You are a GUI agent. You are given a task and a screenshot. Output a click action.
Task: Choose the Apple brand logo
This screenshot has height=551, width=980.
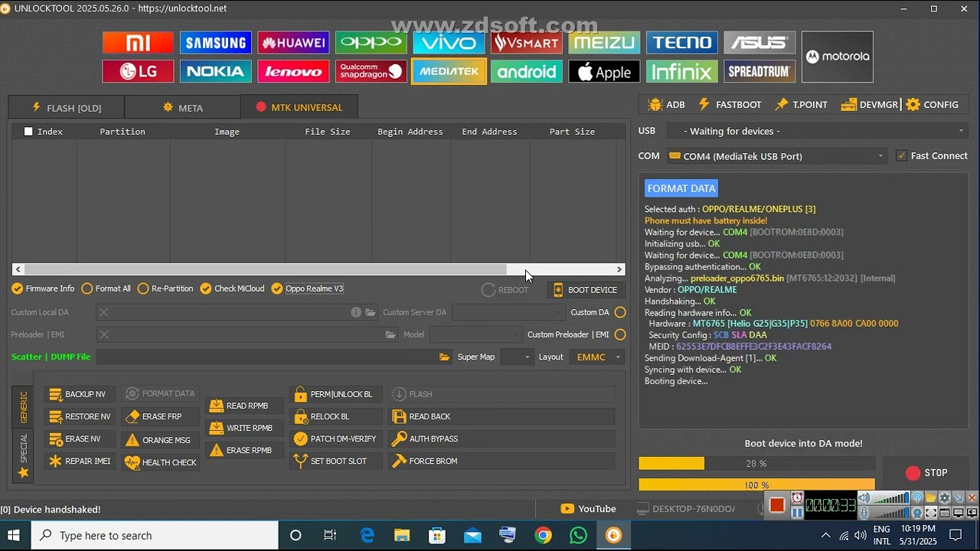[604, 72]
